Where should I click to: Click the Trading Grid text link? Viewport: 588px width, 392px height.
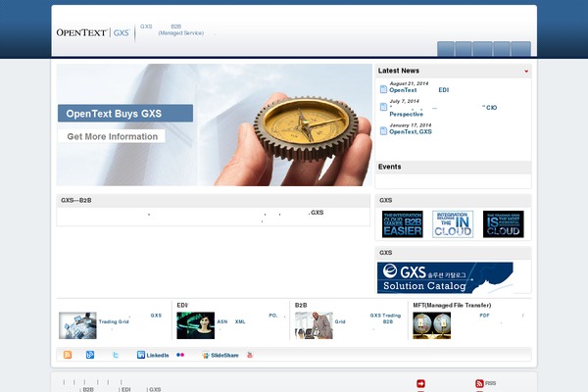[x=114, y=321]
